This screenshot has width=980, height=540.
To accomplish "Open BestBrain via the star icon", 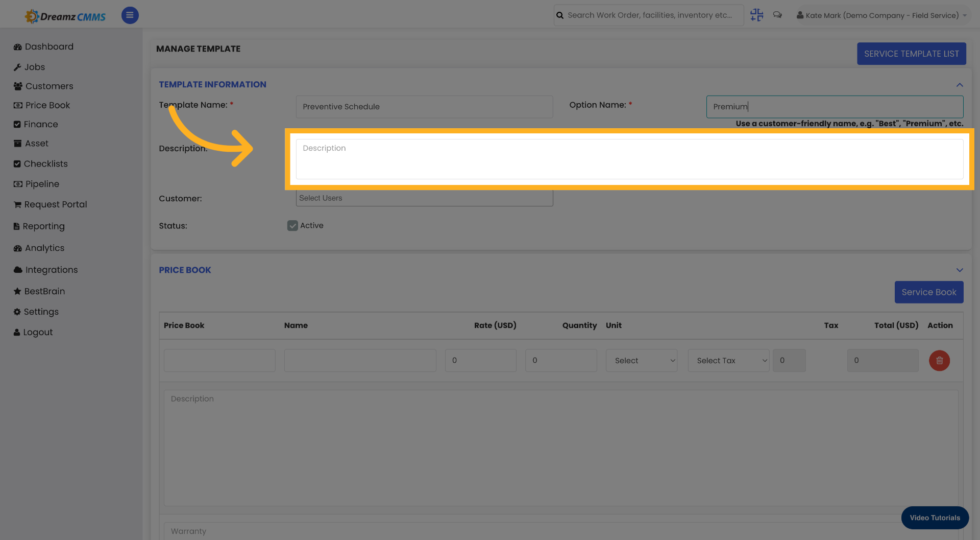I will pyautogui.click(x=17, y=291).
